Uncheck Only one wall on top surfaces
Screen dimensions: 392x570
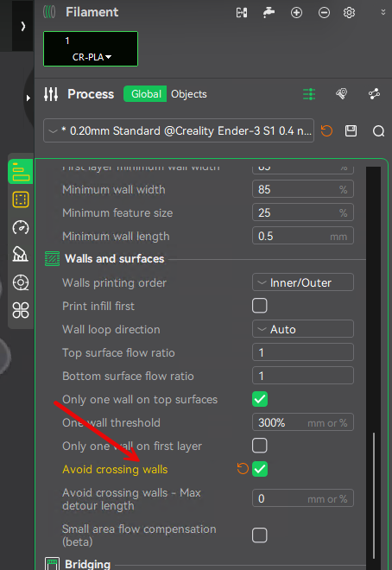(260, 399)
